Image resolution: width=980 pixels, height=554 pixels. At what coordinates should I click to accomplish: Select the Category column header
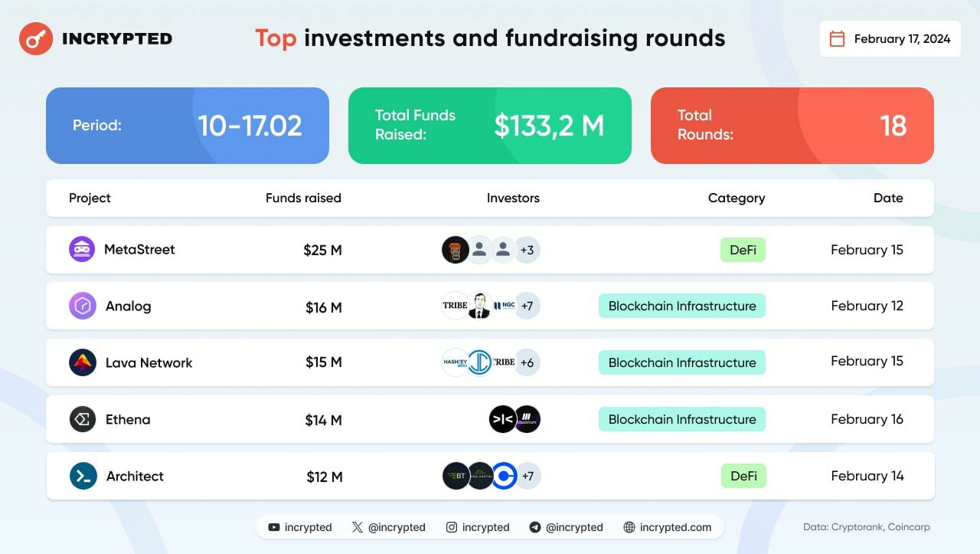[737, 198]
